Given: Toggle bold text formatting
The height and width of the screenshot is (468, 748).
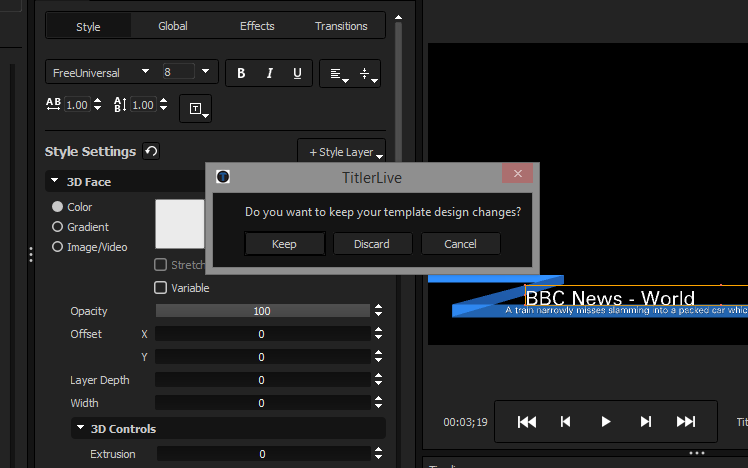Looking at the screenshot, I should (x=241, y=73).
